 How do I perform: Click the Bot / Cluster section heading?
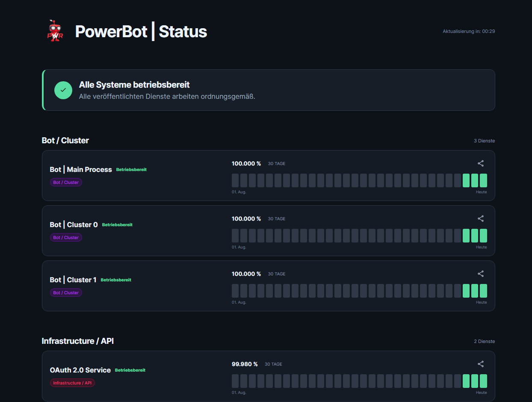(65, 140)
